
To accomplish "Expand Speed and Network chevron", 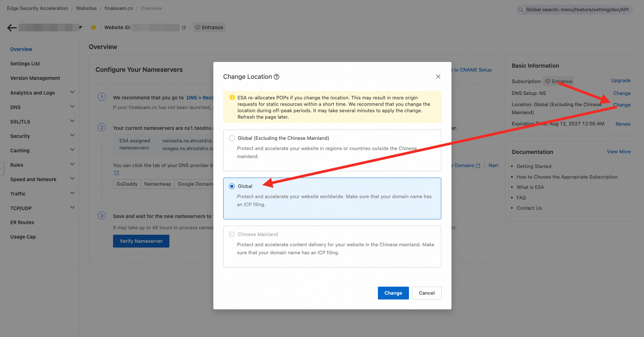I will coord(72,179).
